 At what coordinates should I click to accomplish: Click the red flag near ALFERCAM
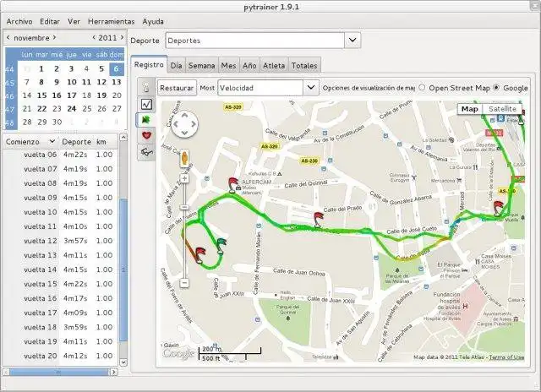[233, 185]
